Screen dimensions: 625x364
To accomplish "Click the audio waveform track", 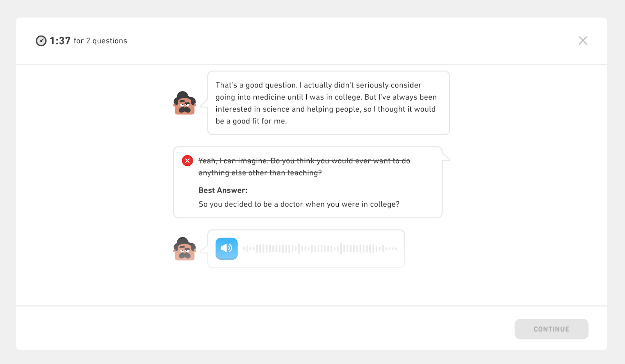I will pos(320,248).
